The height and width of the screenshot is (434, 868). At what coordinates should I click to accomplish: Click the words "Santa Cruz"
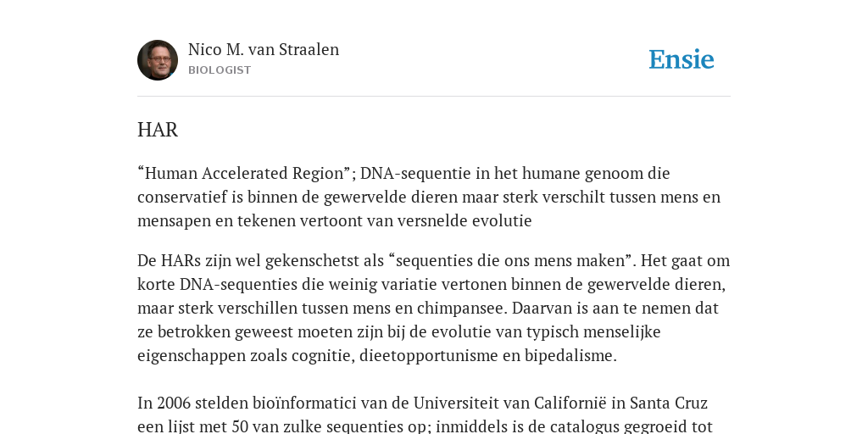click(669, 403)
